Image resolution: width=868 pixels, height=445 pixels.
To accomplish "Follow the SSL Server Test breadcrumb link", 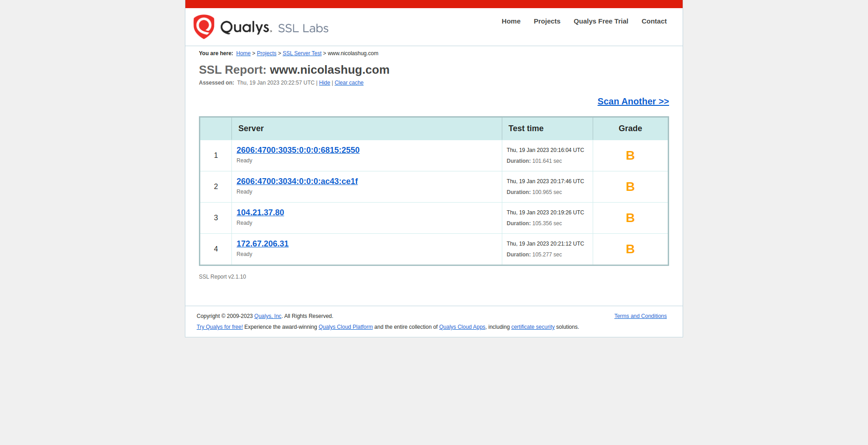I will click(302, 53).
